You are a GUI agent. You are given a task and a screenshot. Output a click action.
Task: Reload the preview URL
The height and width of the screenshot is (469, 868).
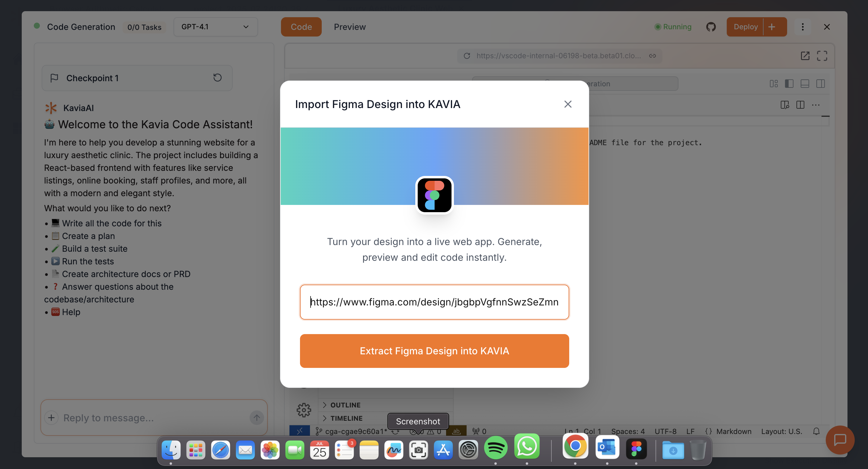pyautogui.click(x=467, y=56)
